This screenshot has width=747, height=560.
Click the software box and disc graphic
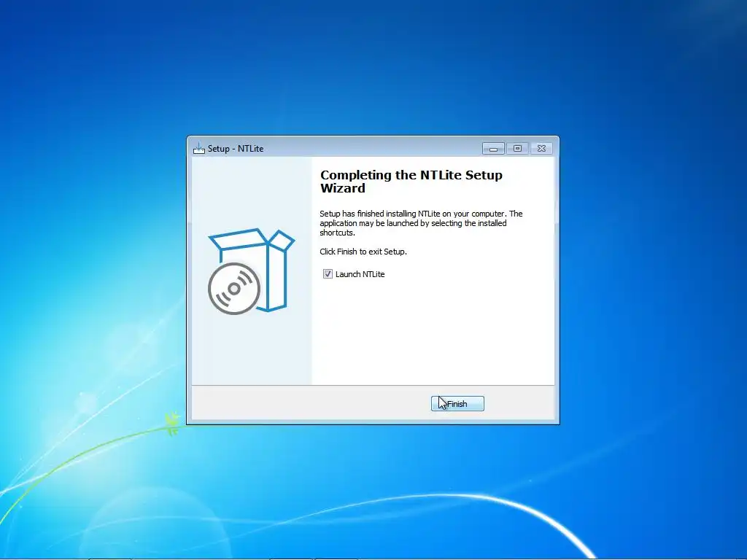tap(251, 271)
